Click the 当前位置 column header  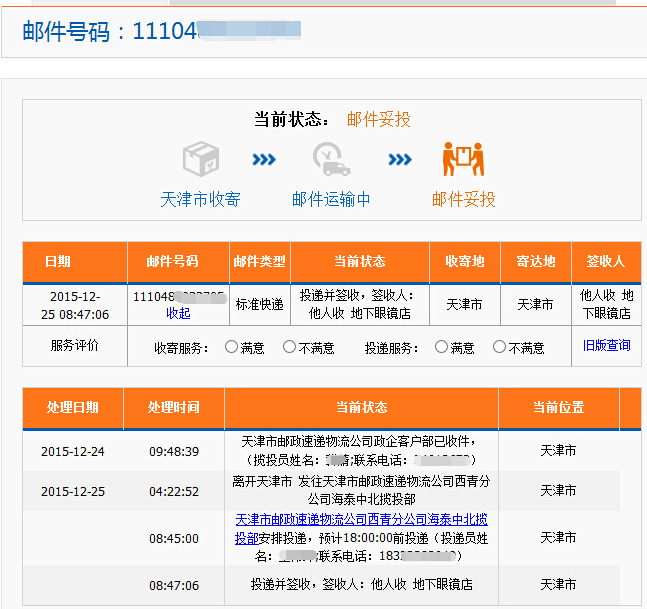tap(558, 408)
